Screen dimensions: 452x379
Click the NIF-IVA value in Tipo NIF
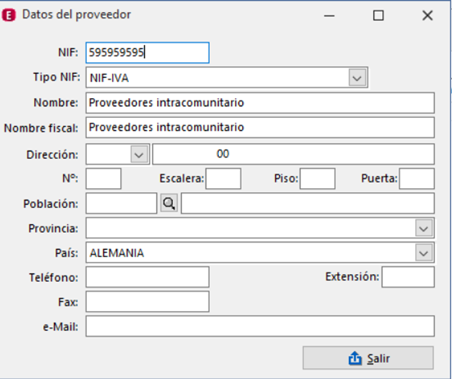[x=109, y=78]
